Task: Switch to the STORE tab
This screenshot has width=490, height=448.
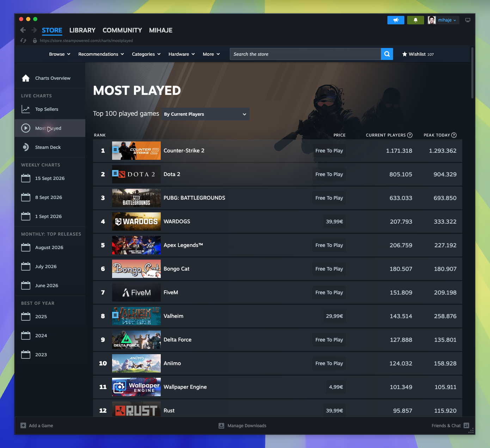Action: point(52,30)
